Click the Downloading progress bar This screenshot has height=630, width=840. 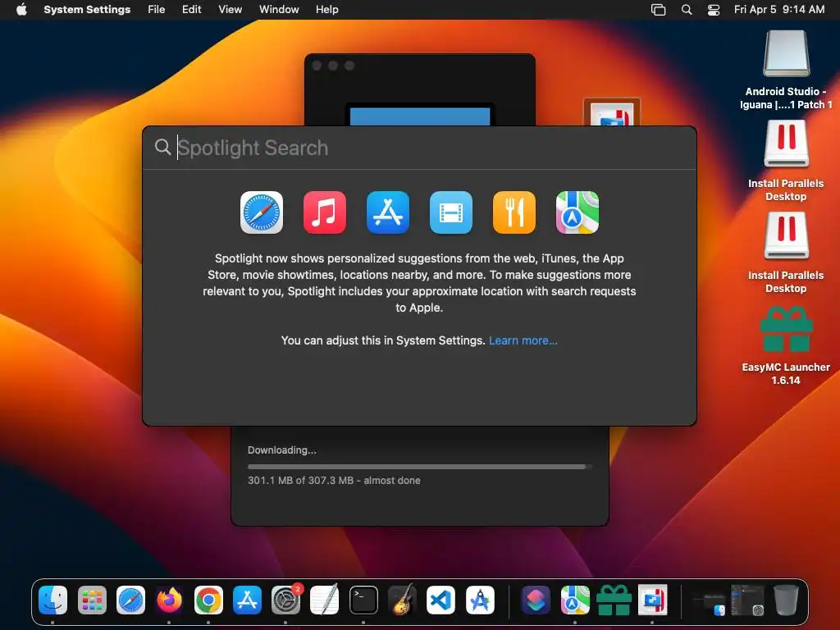tap(419, 467)
